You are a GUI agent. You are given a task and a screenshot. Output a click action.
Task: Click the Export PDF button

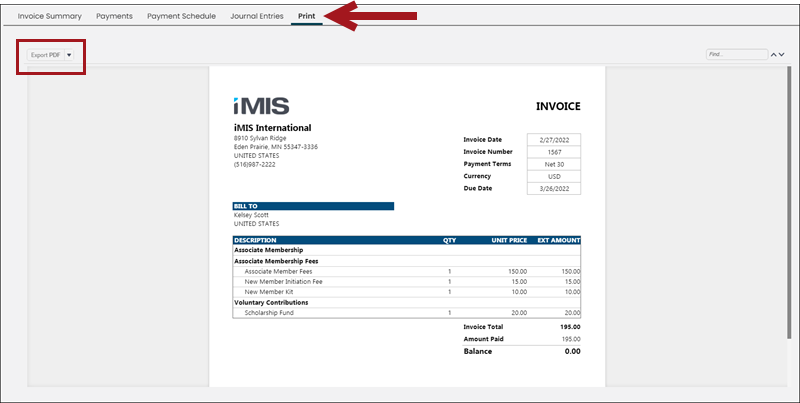click(45, 55)
